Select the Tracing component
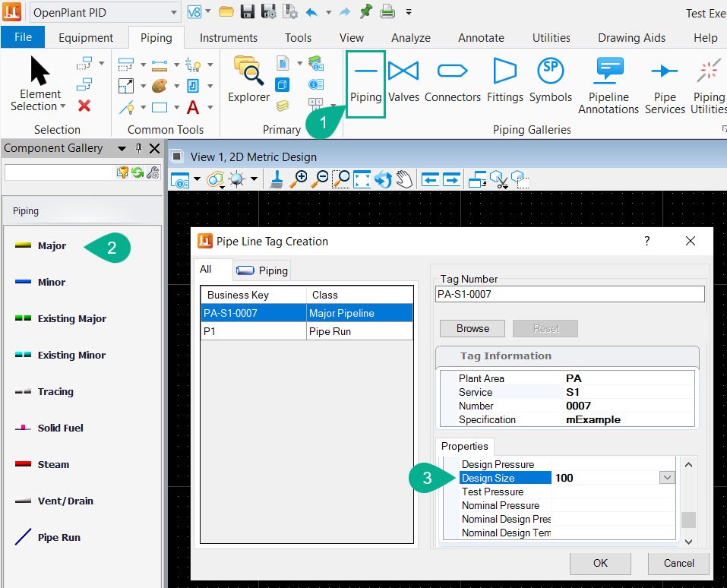 [x=45, y=391]
